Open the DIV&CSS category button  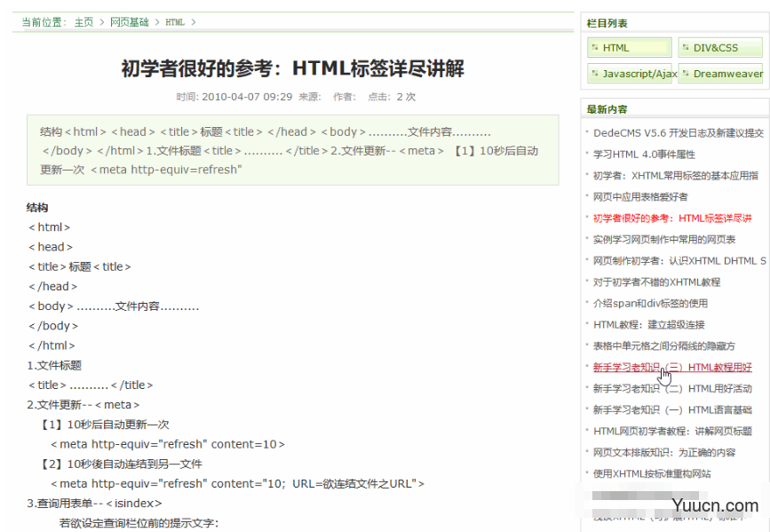(x=719, y=48)
